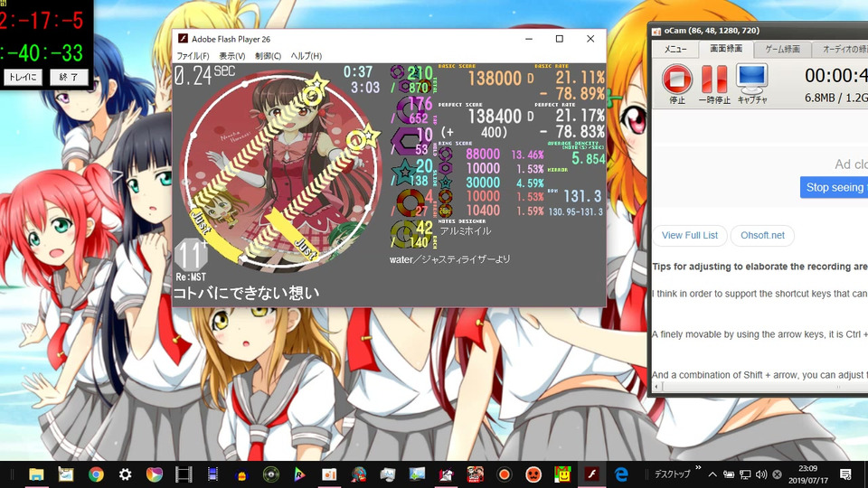Click the Re:MST difficulty label
The image size is (868, 488).
pos(191,277)
